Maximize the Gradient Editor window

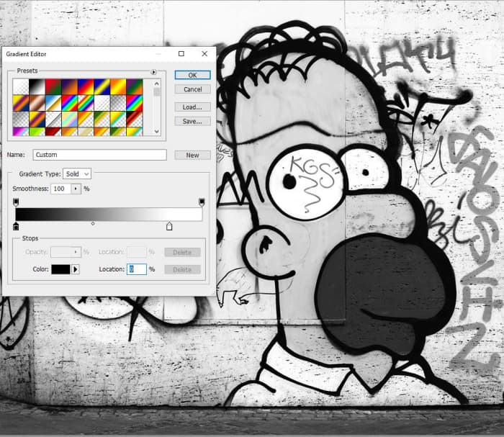pos(181,54)
